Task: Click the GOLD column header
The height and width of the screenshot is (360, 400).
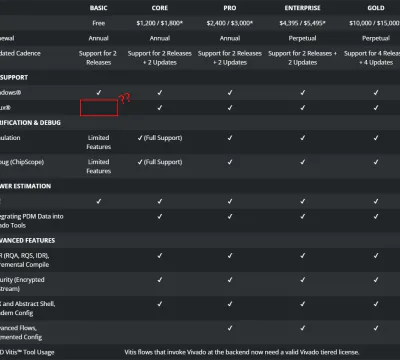Action: [x=376, y=8]
